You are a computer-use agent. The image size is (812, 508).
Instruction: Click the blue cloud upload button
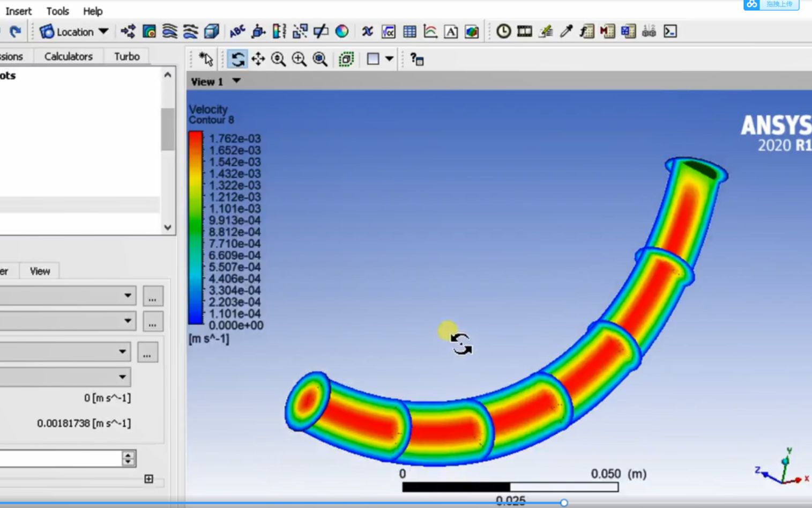pos(771,4)
